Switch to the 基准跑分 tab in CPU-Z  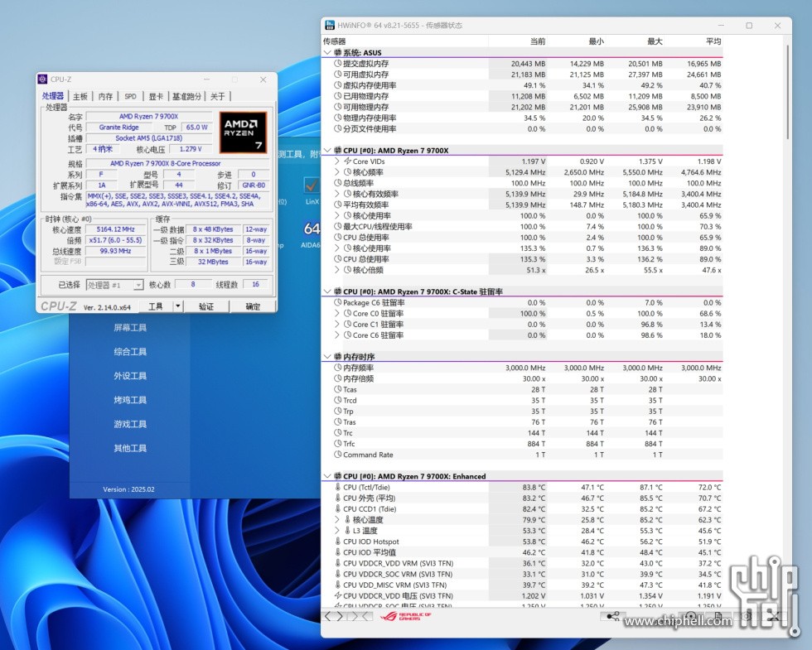(186, 96)
